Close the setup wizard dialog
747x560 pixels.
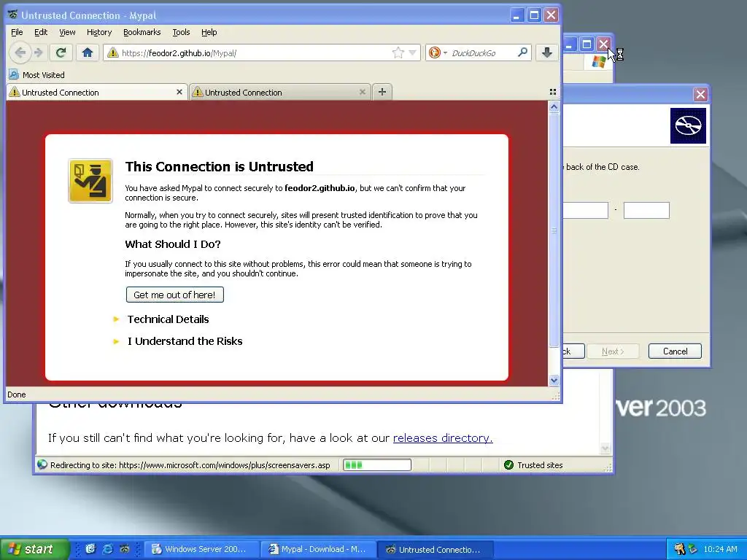(x=700, y=94)
